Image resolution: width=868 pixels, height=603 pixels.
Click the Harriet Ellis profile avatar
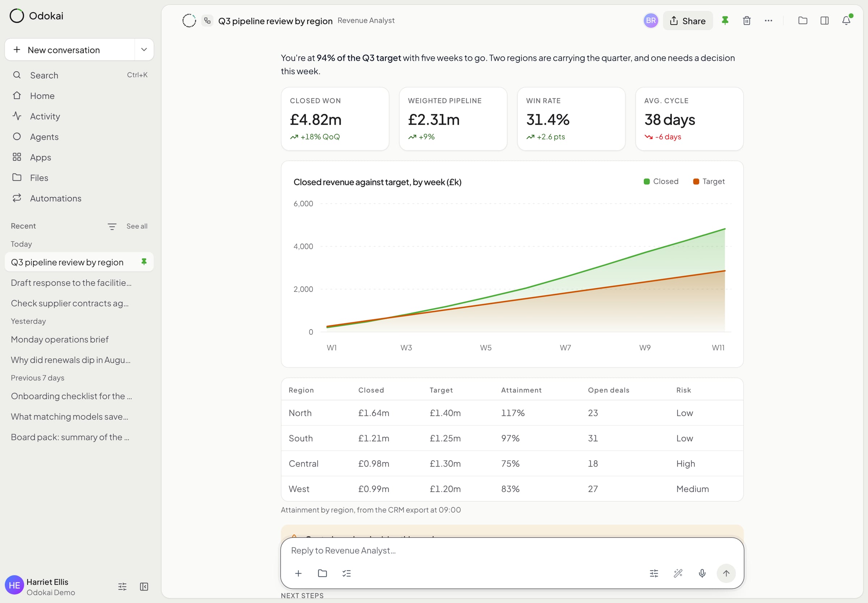14,585
